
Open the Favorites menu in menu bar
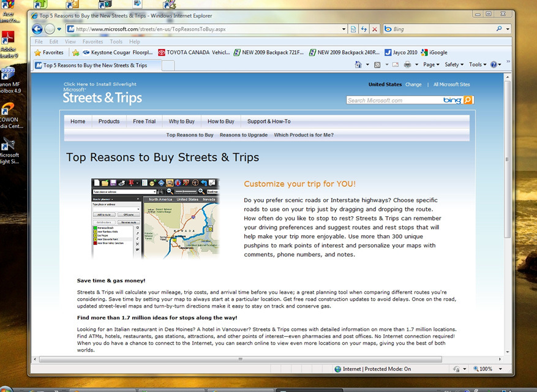[92, 42]
